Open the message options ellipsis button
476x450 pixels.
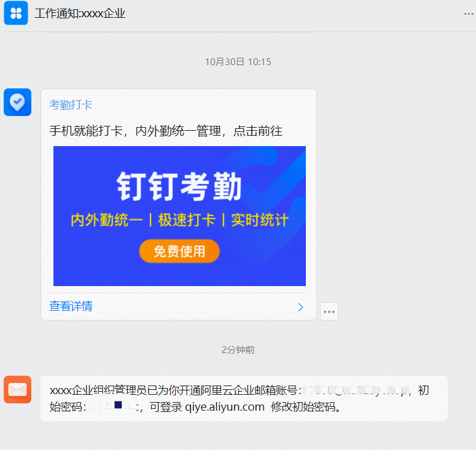[x=329, y=311]
